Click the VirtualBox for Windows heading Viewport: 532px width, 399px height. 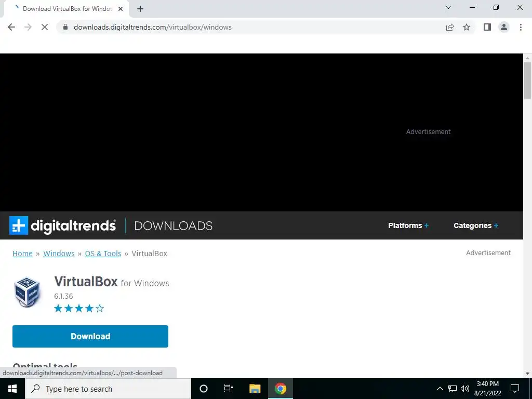point(112,282)
